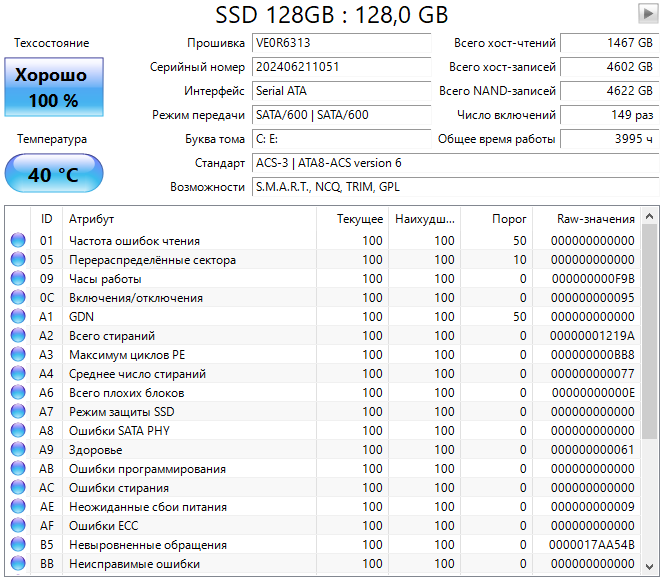Select the Всего стираний attribute row

coord(323,335)
